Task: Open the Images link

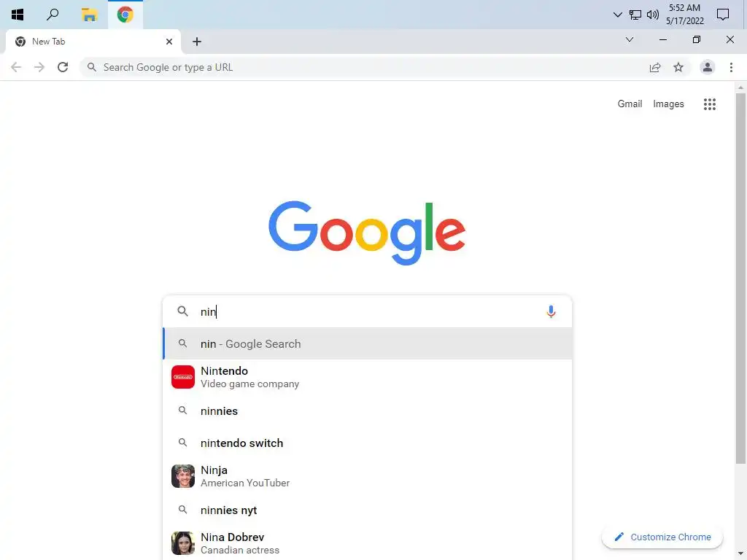Action: 668,104
